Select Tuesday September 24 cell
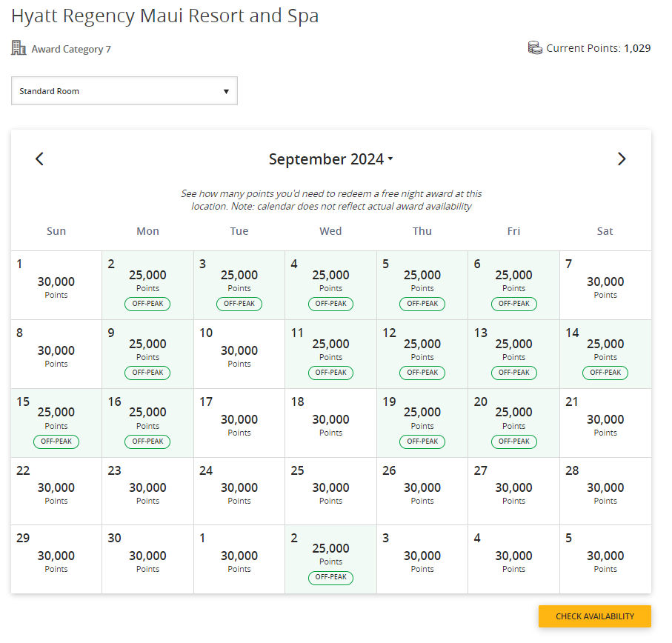Screen dimensions: 672x643 coord(239,491)
